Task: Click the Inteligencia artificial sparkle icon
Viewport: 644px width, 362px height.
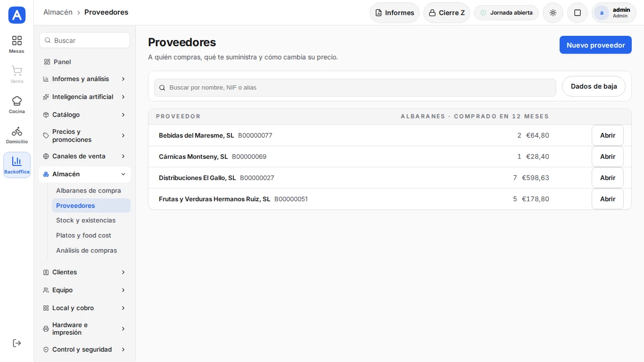Action: click(x=46, y=97)
